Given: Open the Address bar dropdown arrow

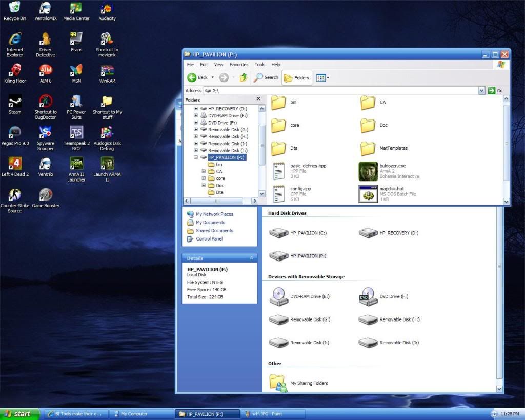Looking at the screenshot, I should click(481, 91).
